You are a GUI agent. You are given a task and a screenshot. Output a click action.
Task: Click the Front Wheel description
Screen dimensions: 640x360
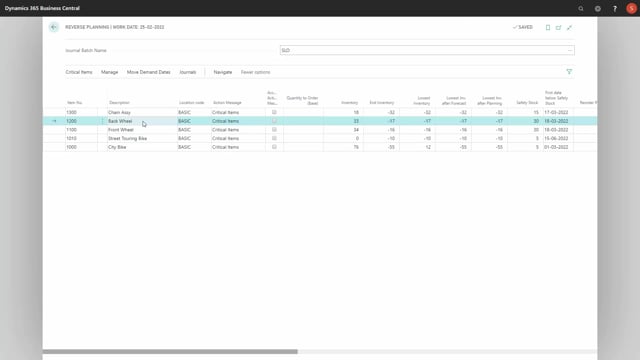121,129
